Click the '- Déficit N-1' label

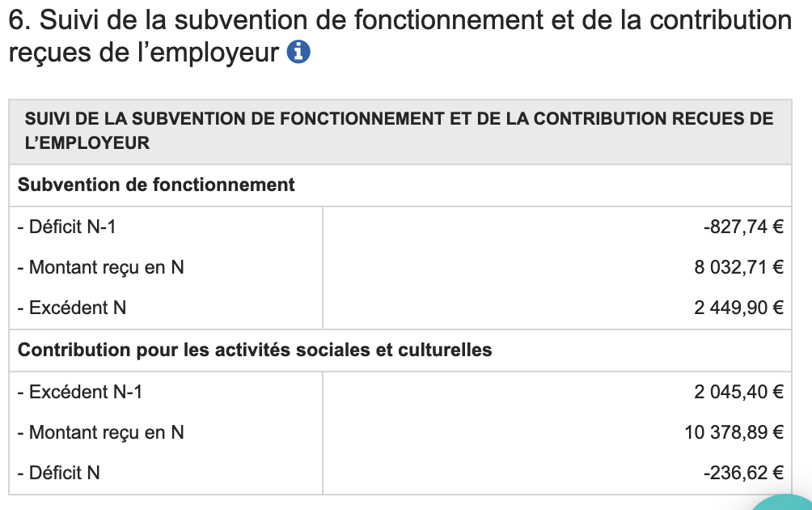(x=66, y=227)
